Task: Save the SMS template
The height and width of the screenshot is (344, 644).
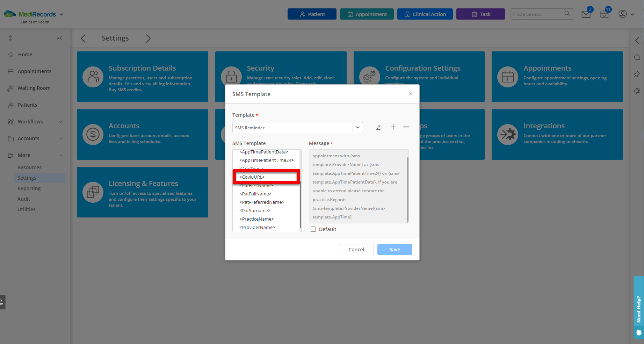Action: point(395,249)
